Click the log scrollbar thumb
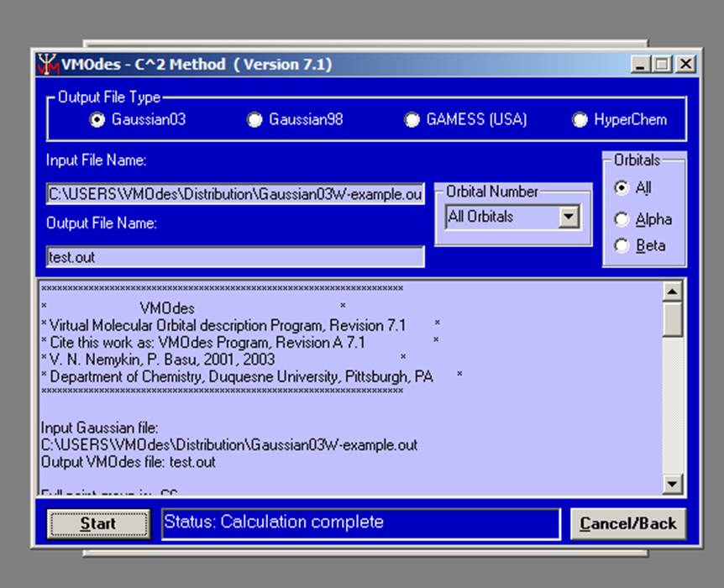Viewport: 724px width, 588px height. (672, 319)
